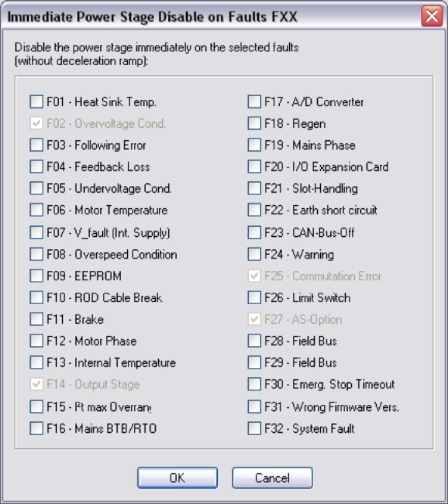Tick the F06 Motor Temperature option
Screen dimensions: 448x504
click(x=37, y=210)
